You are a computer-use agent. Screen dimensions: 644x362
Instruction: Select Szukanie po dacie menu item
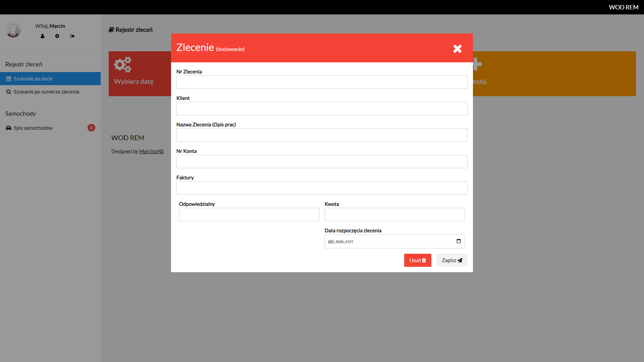coord(33,79)
